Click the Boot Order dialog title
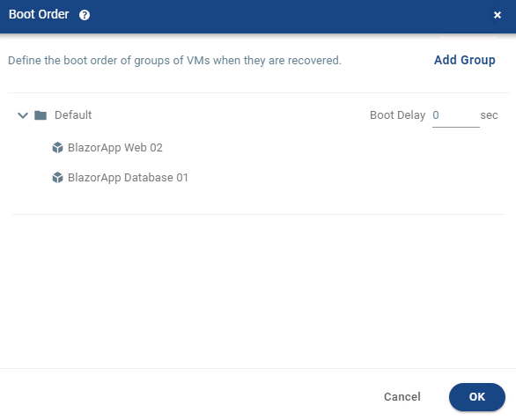The height and width of the screenshot is (420, 516). [x=39, y=14]
